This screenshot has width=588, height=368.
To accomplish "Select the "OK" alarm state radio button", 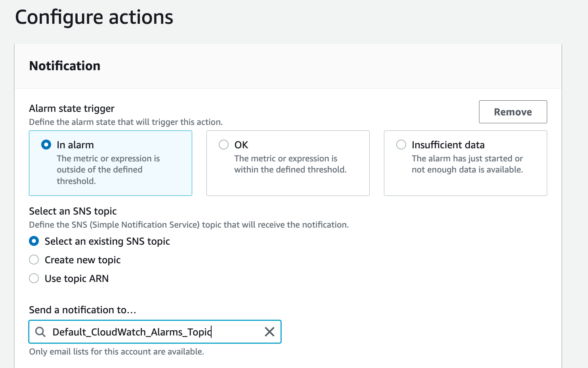I will coord(224,145).
